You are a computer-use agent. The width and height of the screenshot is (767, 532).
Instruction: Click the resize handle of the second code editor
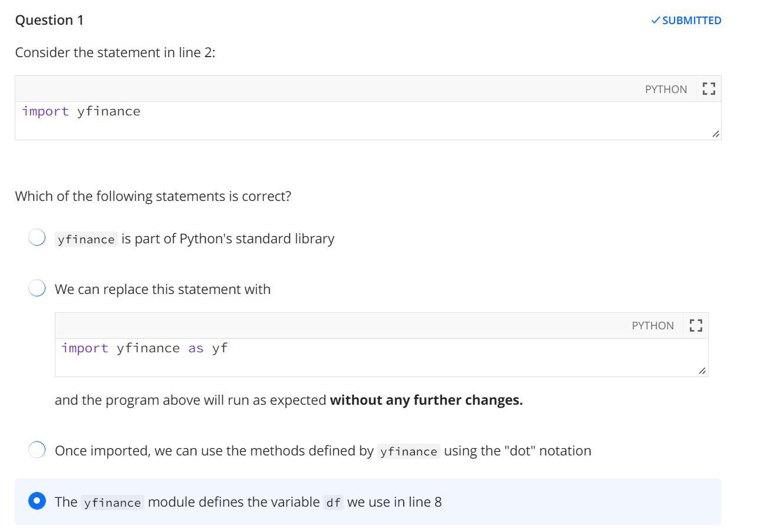pos(703,371)
